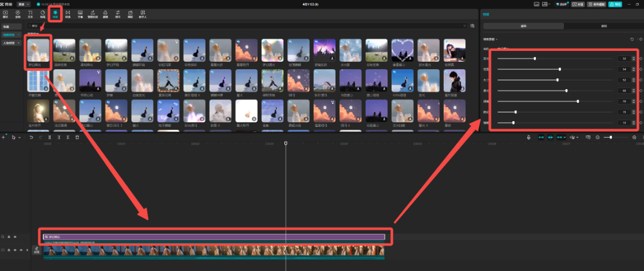Open the 音频 audio tab
Image resolution: width=644 pixels, height=271 pixels.
click(18, 14)
